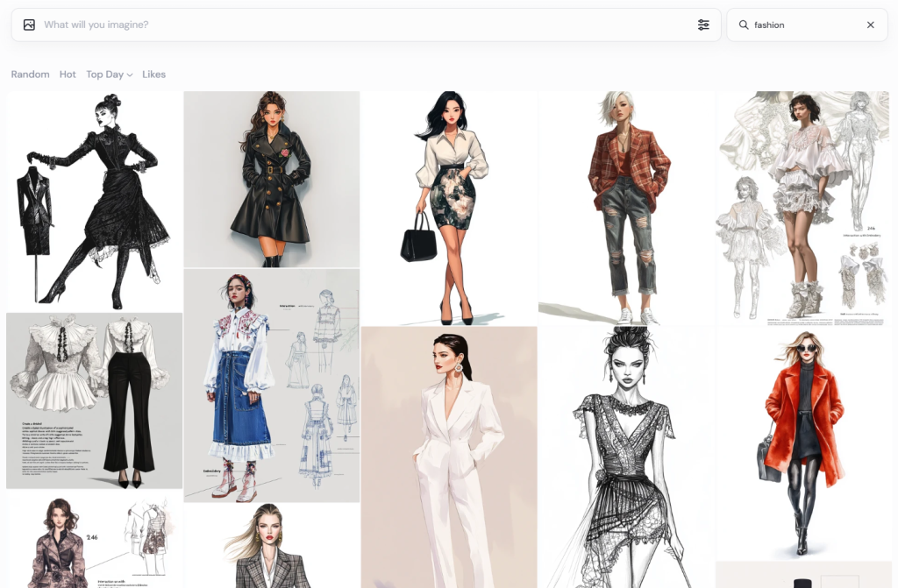Switch to the Random tab
Image resolution: width=898 pixels, height=588 pixels.
(30, 74)
